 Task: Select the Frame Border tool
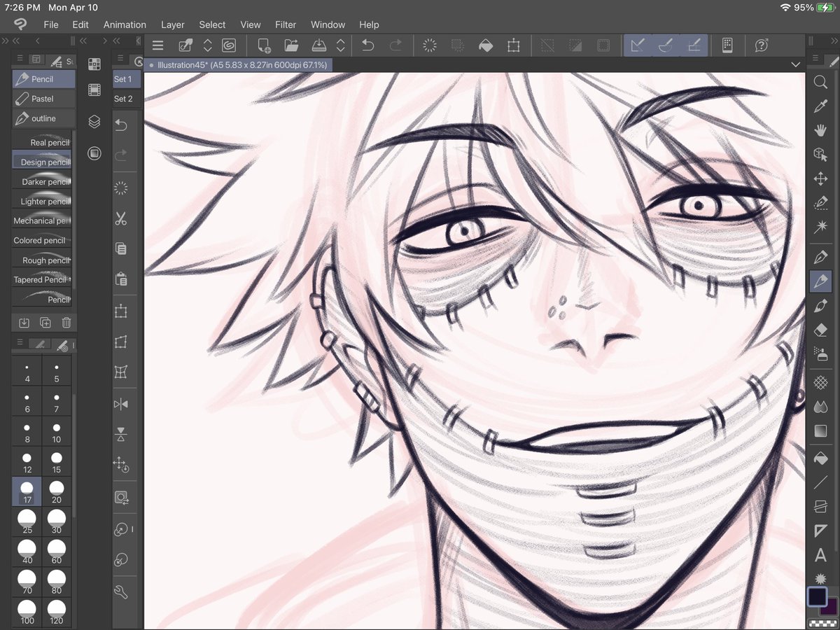point(820,507)
